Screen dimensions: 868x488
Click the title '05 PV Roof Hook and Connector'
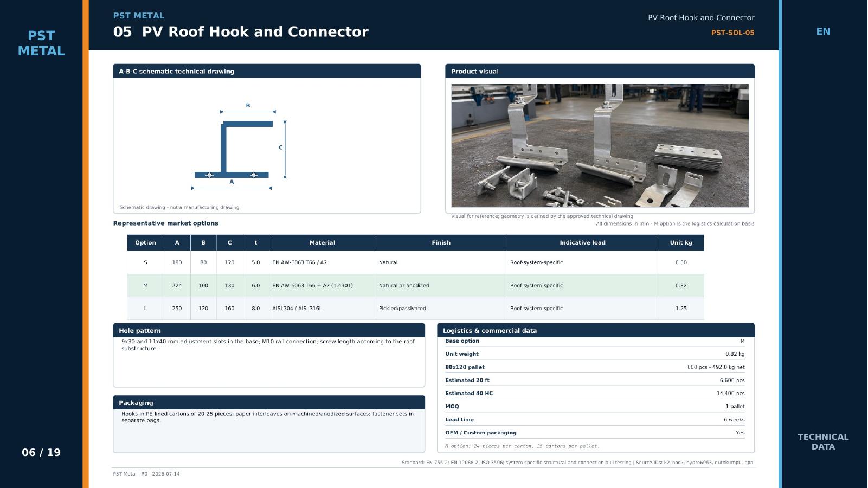pos(241,31)
